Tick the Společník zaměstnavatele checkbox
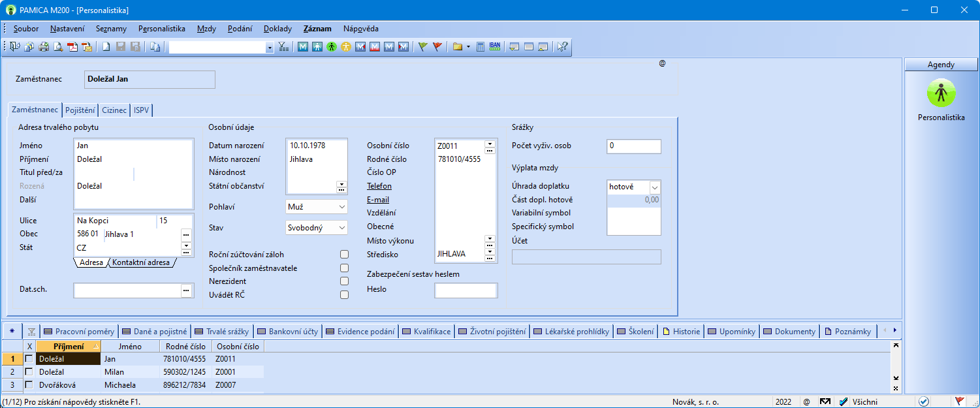Screen dimensions: 980x408 pos(344,268)
